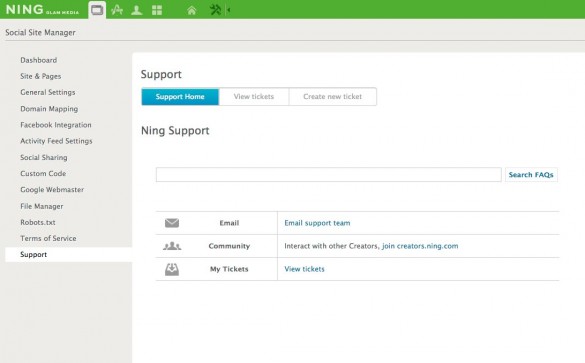Screen dimensions: 585x363
Task: Open the hammer and wrench tools icon
Action: tap(215, 10)
